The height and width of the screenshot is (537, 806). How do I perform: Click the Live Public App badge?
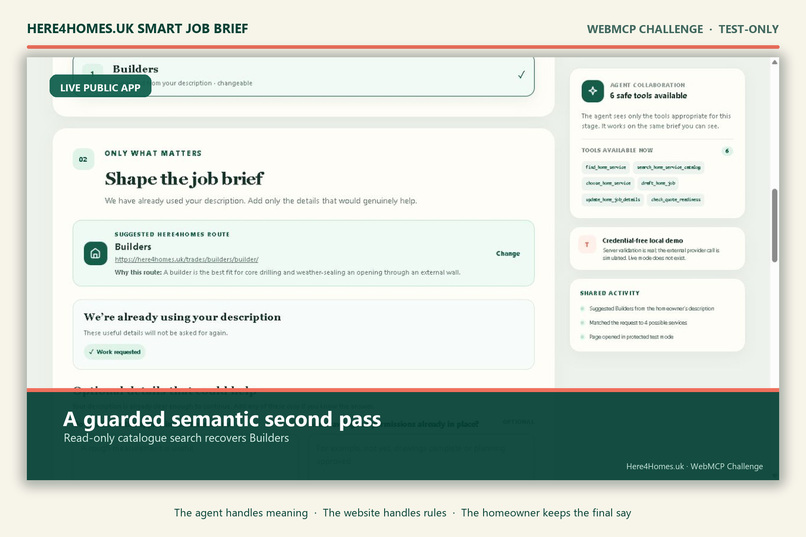100,87
